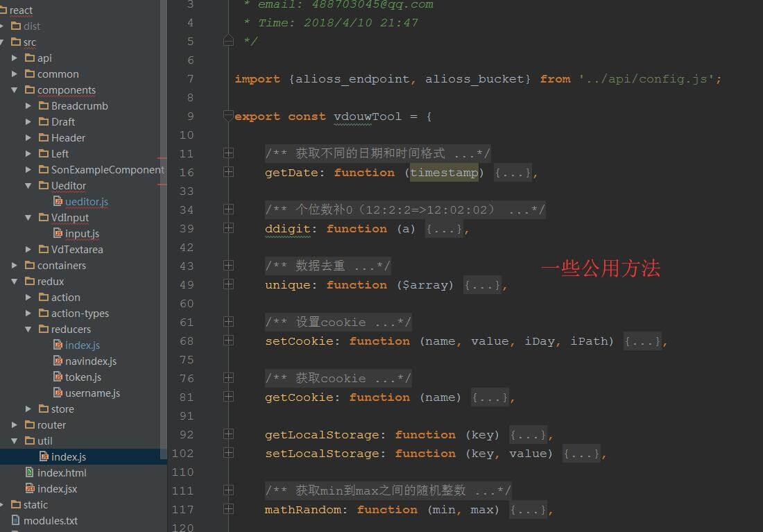763x532 pixels.
Task: Open index.html file in src
Action: [62, 473]
